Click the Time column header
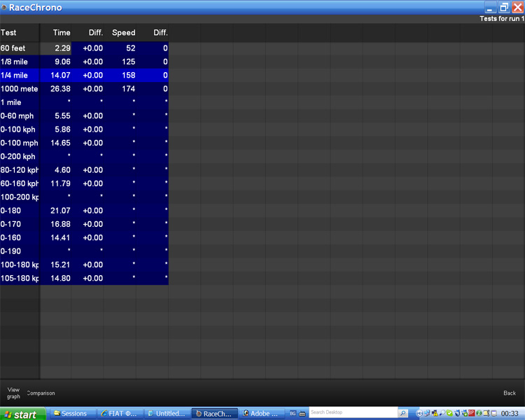This screenshot has height=420, width=525. tap(62, 32)
